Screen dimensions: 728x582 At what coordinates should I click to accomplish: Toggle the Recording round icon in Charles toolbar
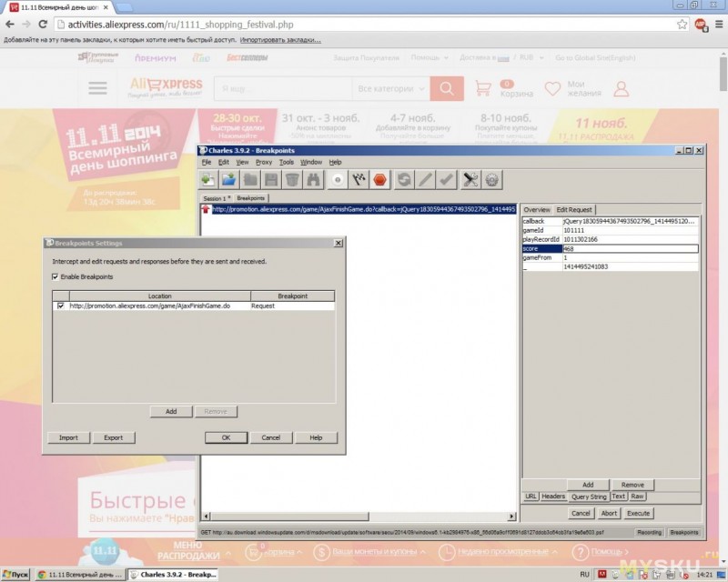coord(338,180)
